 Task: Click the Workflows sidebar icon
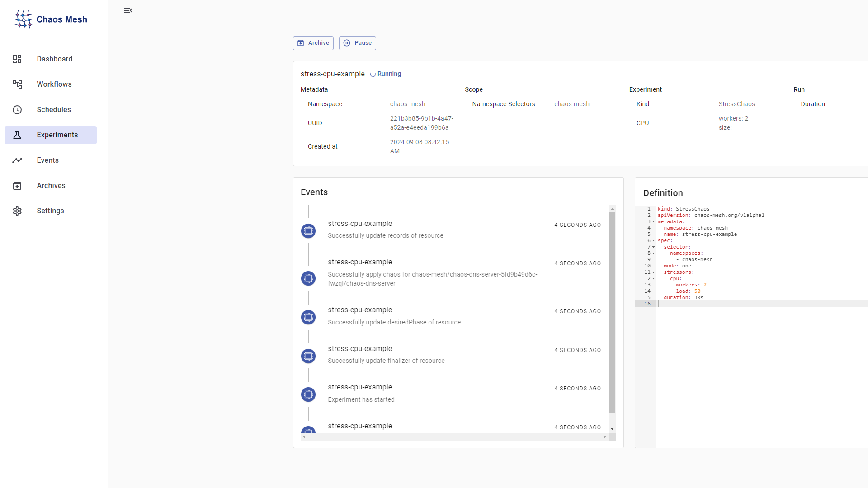(17, 84)
